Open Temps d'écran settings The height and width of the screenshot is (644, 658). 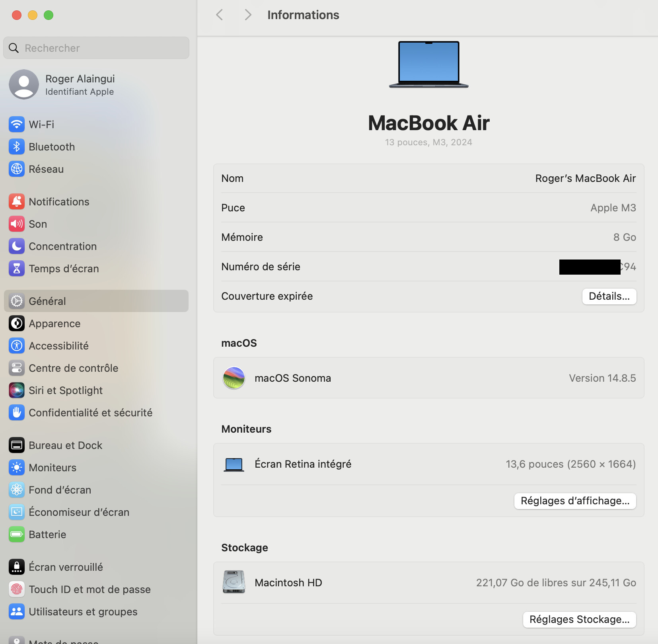[x=64, y=268]
